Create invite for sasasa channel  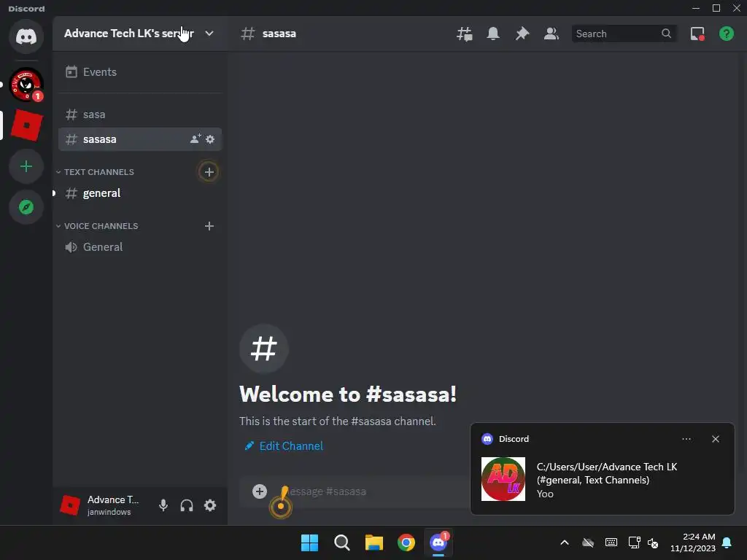pos(196,139)
